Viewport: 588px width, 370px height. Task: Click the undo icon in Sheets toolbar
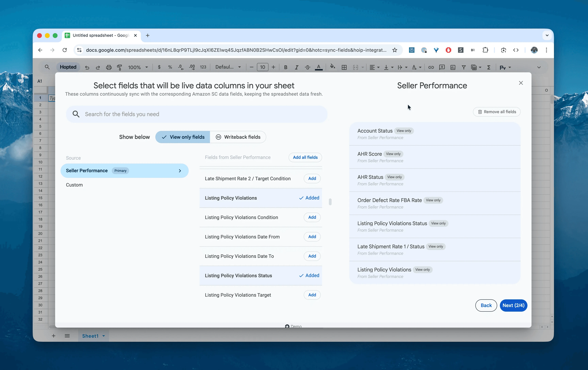(87, 67)
